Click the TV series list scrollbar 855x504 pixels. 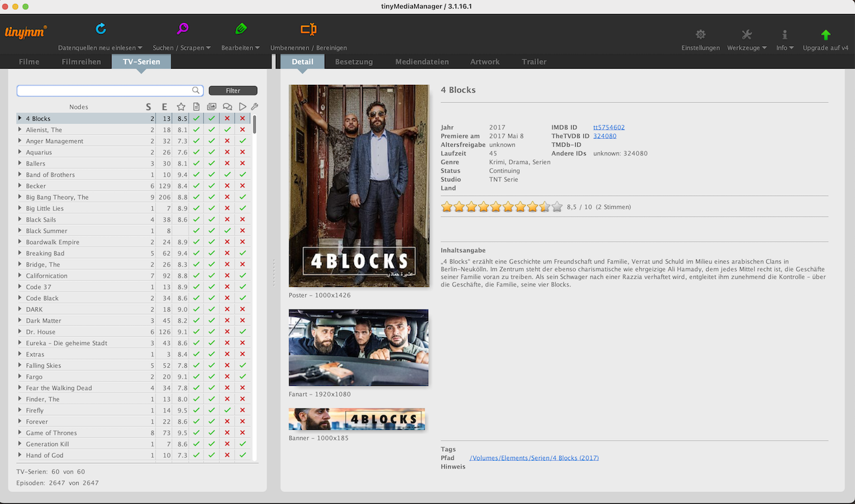pos(254,125)
